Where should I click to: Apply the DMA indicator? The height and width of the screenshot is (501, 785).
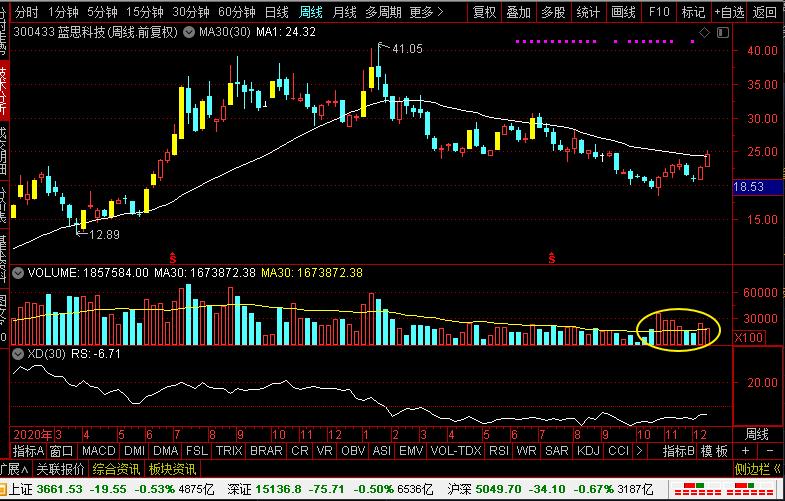click(166, 451)
